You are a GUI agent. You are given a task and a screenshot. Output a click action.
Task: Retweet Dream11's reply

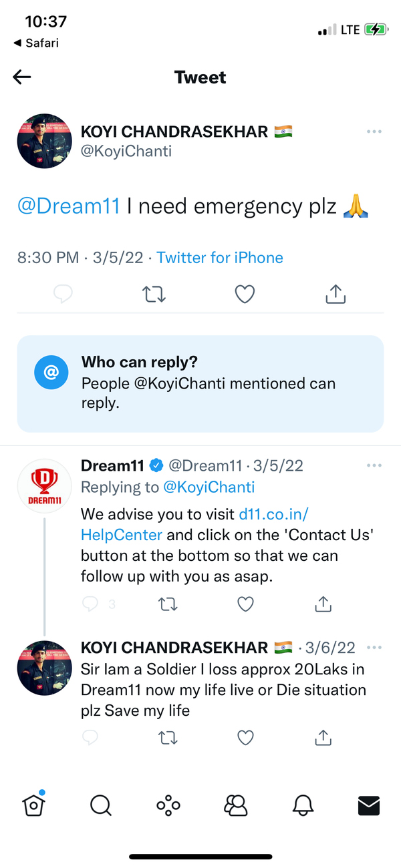[x=168, y=604]
